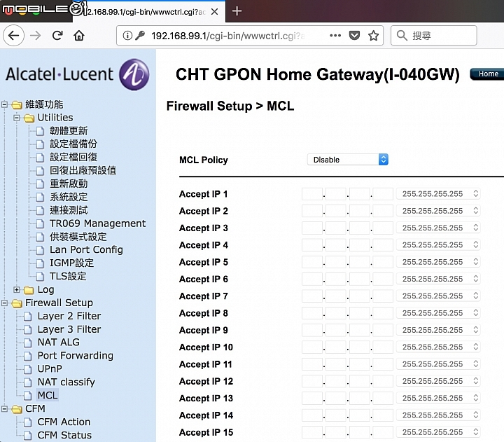
Task: Collapse the Firewall Setup tree node
Action: coord(4,303)
